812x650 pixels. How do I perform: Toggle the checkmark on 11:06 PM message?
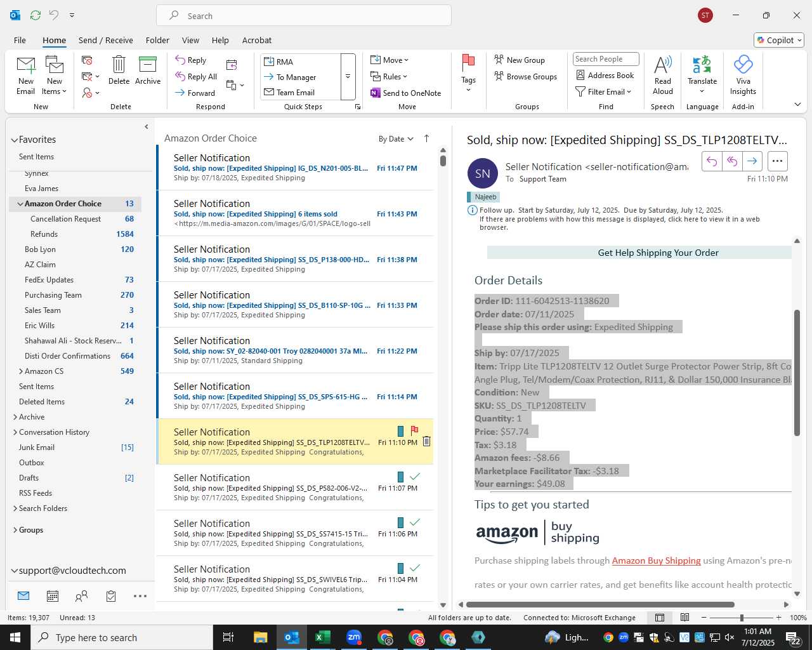pyautogui.click(x=415, y=522)
